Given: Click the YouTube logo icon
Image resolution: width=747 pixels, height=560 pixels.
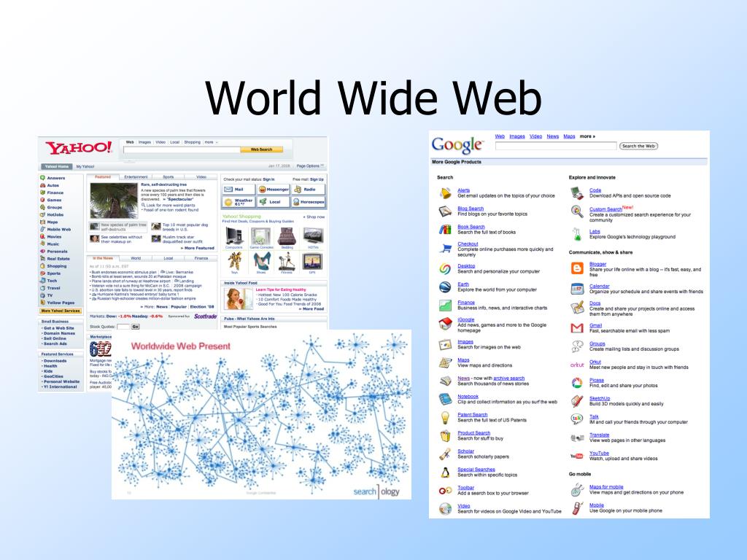Looking at the screenshot, I should tap(577, 456).
